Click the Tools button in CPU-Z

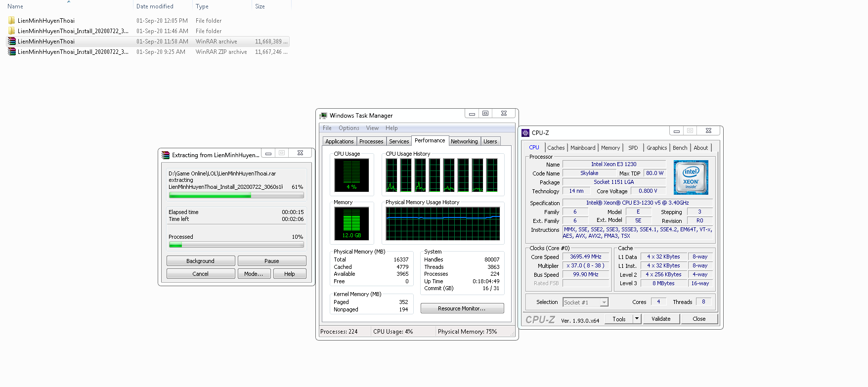click(619, 319)
